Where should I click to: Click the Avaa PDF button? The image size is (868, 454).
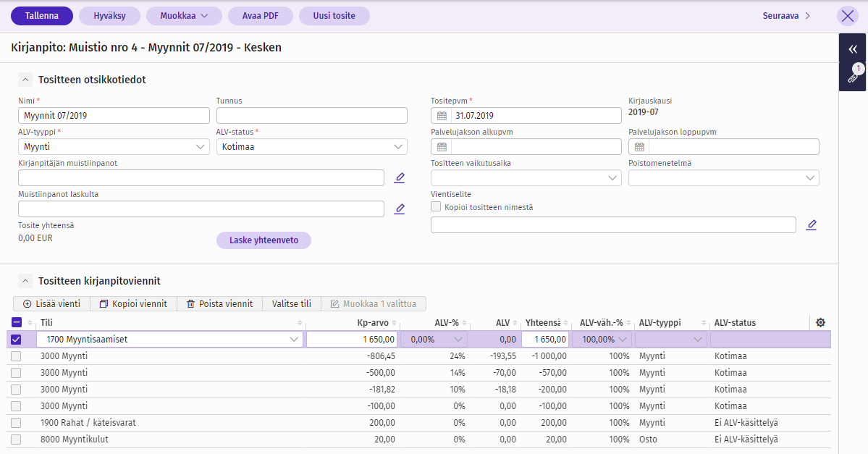[260, 16]
